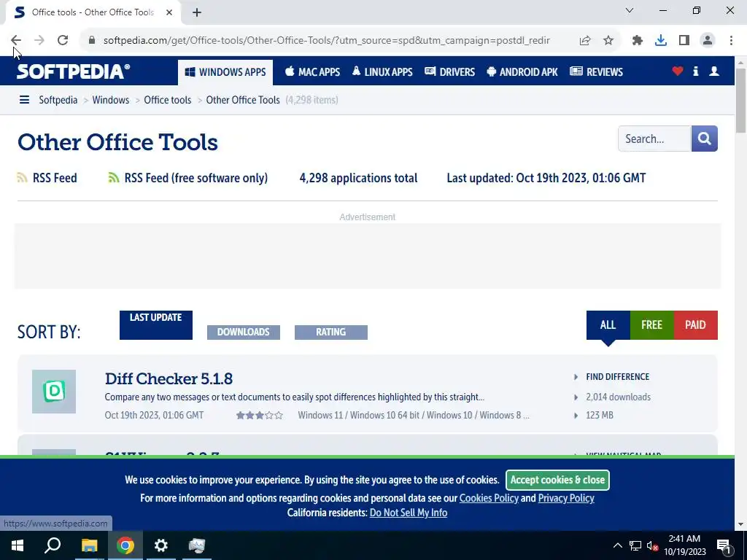The width and height of the screenshot is (747, 560).
Task: Go back with the browser back arrow
Action: click(x=16, y=41)
